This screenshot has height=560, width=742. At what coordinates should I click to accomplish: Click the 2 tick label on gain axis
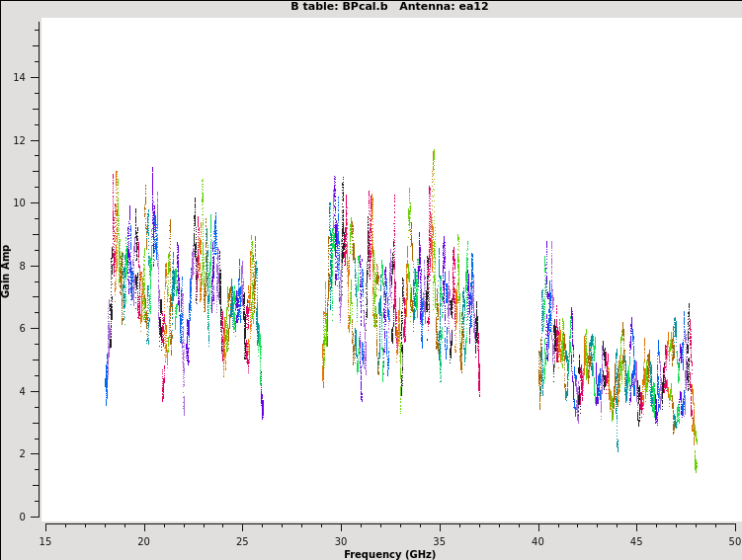coord(24,454)
